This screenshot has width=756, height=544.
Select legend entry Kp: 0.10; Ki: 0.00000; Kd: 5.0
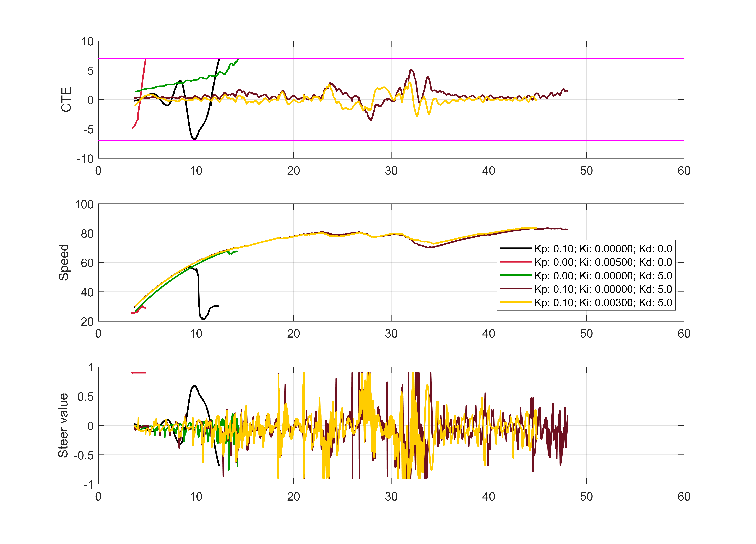pos(603,289)
